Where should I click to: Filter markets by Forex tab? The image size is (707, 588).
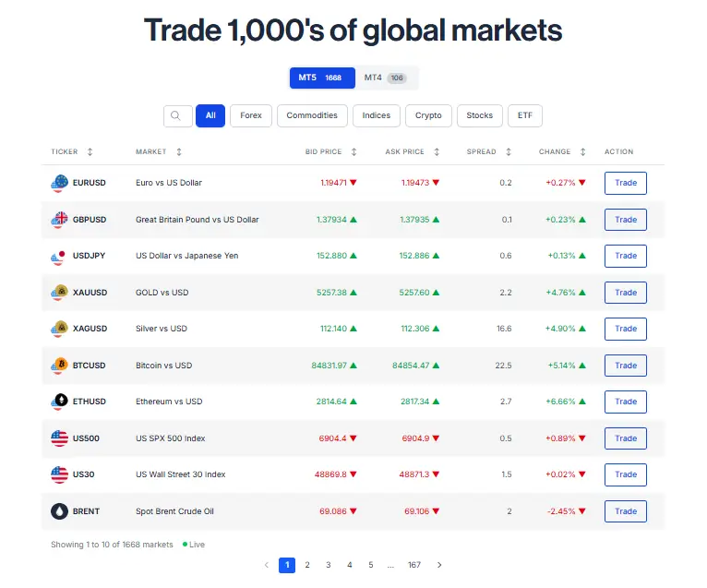pos(251,115)
